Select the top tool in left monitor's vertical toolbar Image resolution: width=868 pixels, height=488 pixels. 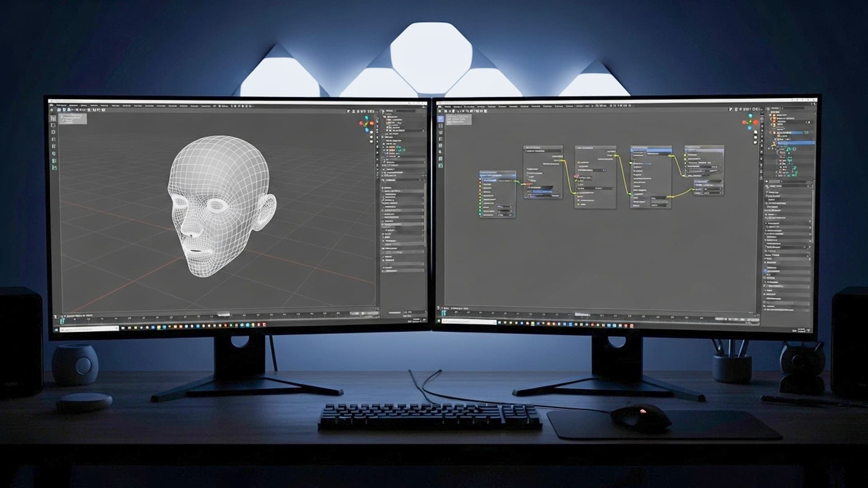coord(53,118)
